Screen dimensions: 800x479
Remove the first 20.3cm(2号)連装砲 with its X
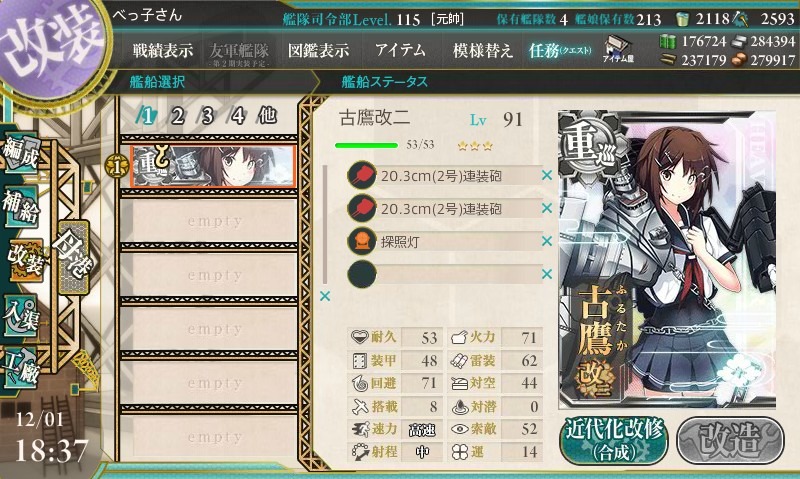(x=547, y=175)
